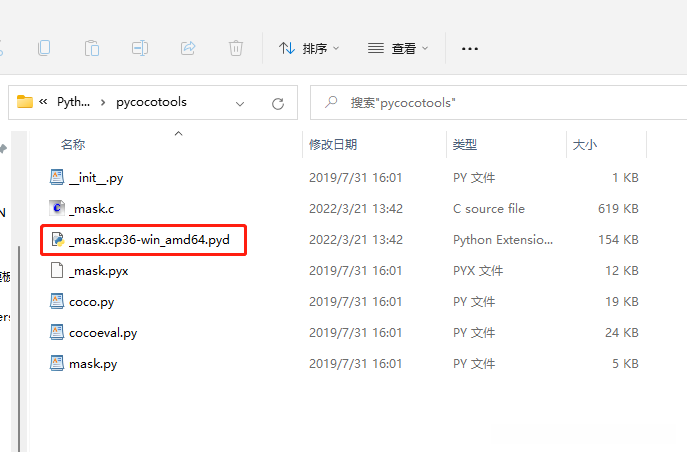Click the 19 KB size cell
The image size is (687, 452).
coord(622,302)
